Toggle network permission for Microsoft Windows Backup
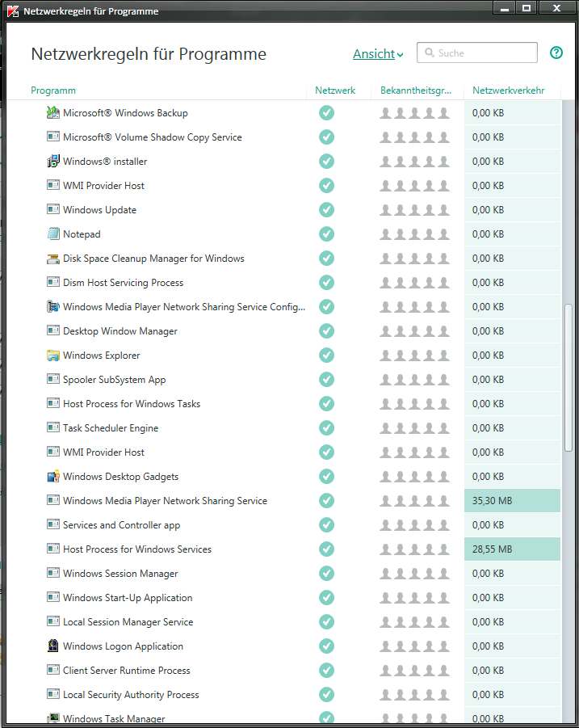This screenshot has height=728, width=579. pyautogui.click(x=326, y=113)
